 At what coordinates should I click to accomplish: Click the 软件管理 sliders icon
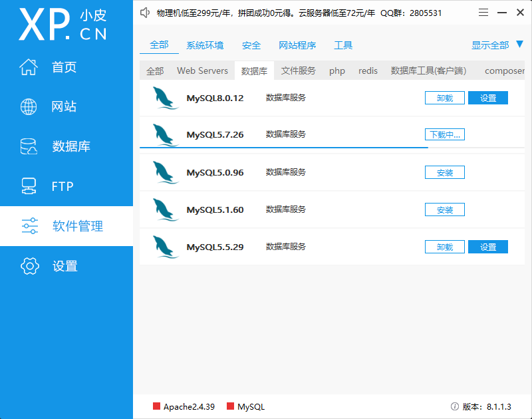[x=30, y=226]
